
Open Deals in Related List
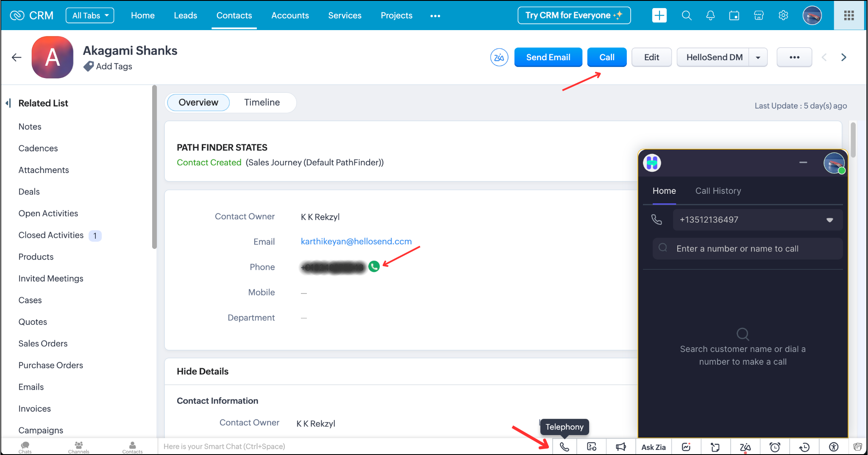[29, 192]
